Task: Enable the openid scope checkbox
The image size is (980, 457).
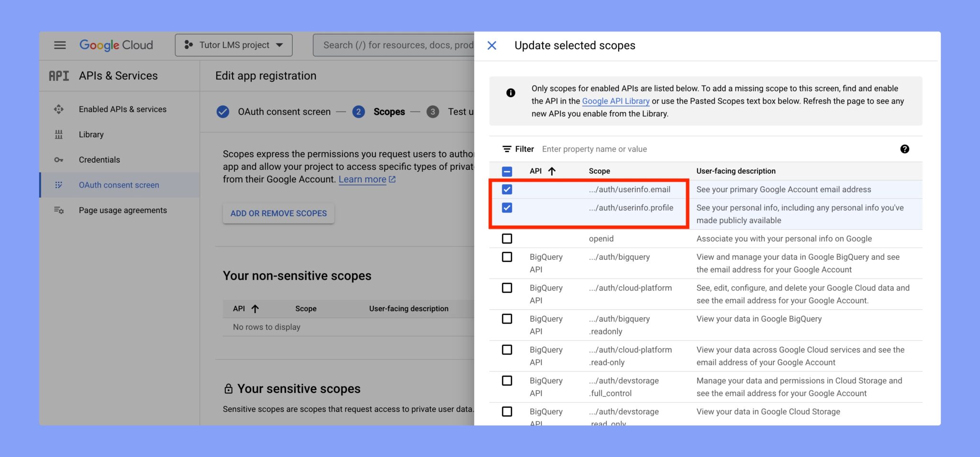Action: coord(507,238)
